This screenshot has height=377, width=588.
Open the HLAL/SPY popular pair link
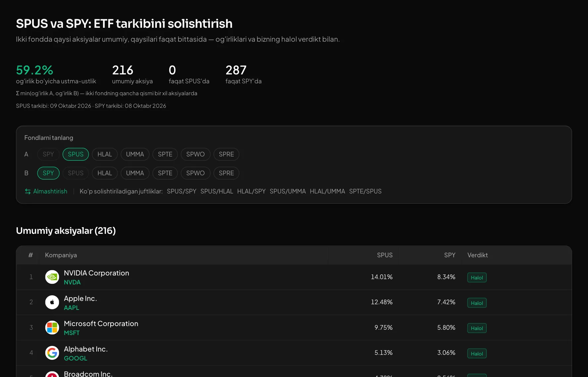click(251, 191)
